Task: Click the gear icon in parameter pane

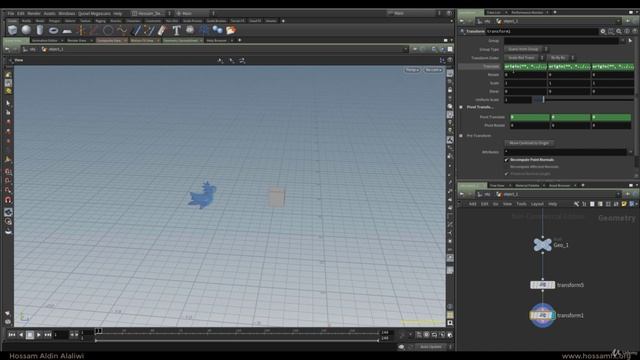Action: click(x=603, y=31)
